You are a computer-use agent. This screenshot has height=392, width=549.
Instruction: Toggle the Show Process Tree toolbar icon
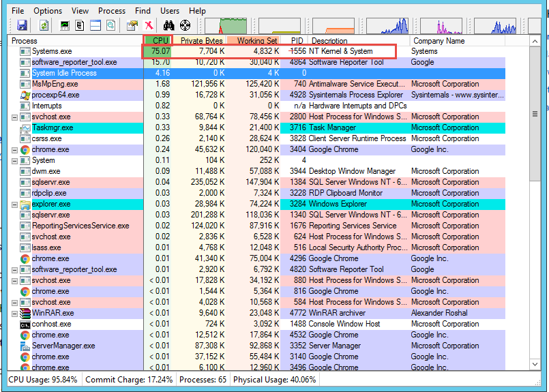pyautogui.click(x=80, y=25)
